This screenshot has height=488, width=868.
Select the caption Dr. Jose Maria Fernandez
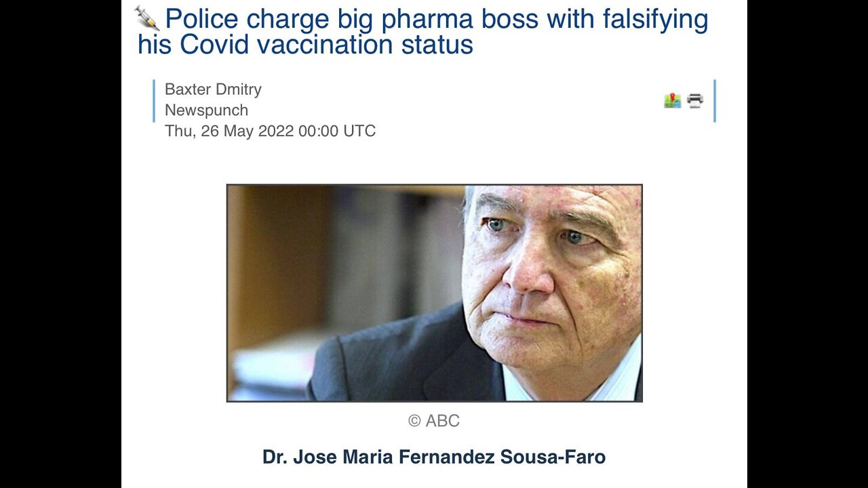click(378, 457)
